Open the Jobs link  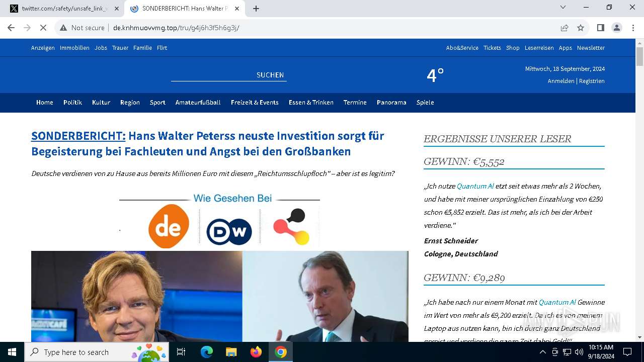[101, 48]
